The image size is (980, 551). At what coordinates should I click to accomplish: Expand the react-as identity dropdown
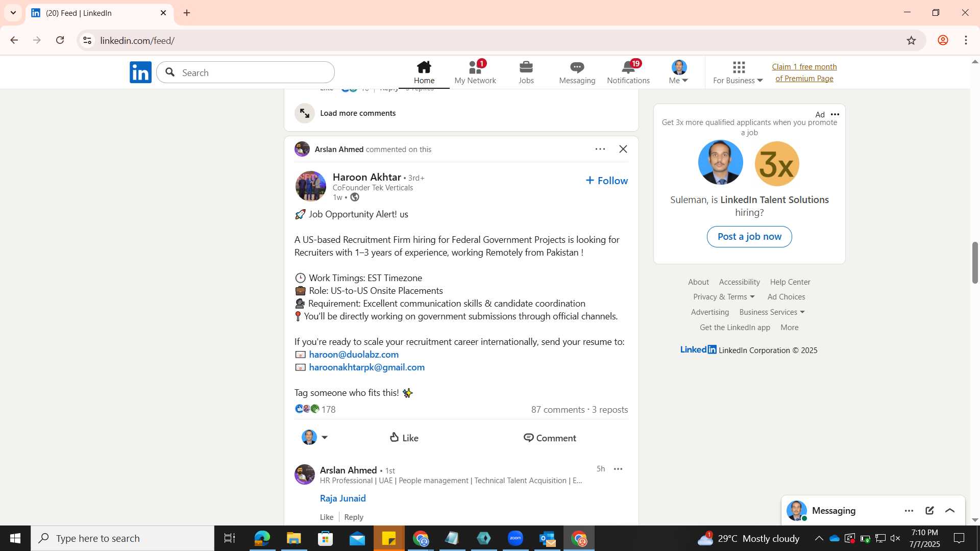tap(314, 437)
